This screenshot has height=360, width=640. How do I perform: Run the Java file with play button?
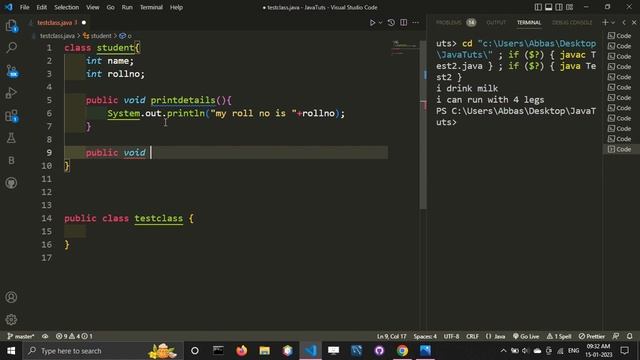(x=372, y=22)
